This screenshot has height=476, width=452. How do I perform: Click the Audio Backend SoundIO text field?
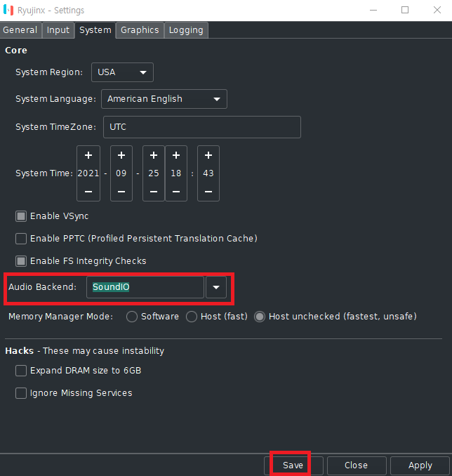coord(145,287)
